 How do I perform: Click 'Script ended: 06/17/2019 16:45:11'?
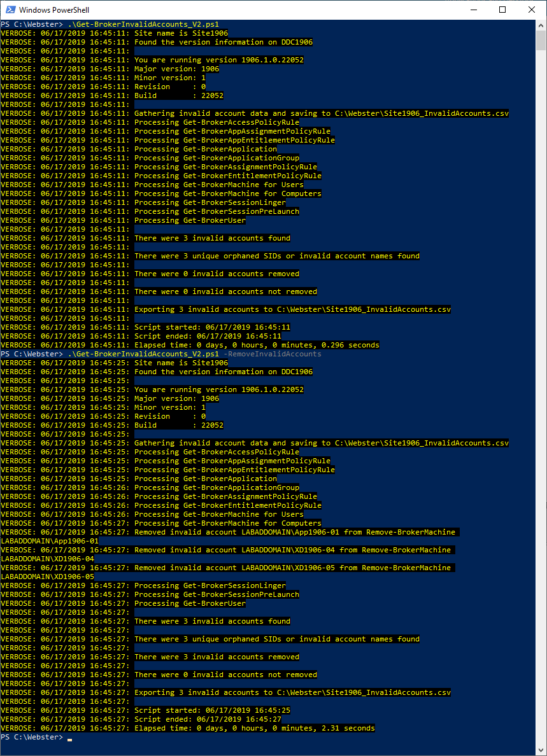coord(208,336)
